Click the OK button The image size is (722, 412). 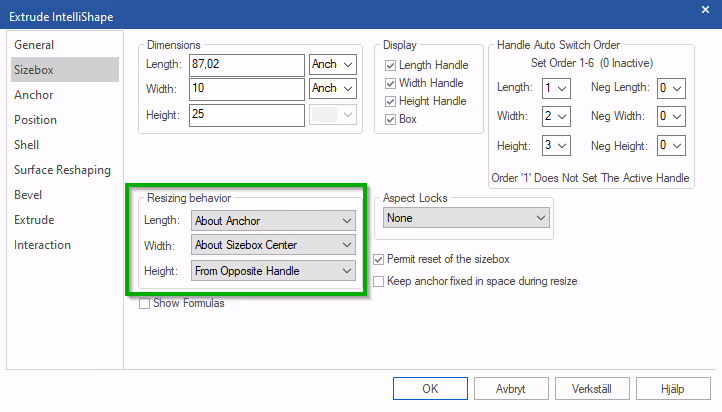(x=430, y=389)
